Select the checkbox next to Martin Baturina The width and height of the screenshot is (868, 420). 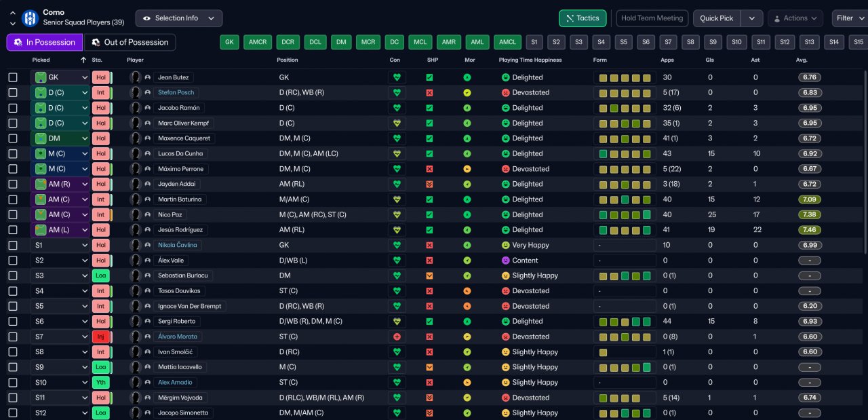point(13,199)
